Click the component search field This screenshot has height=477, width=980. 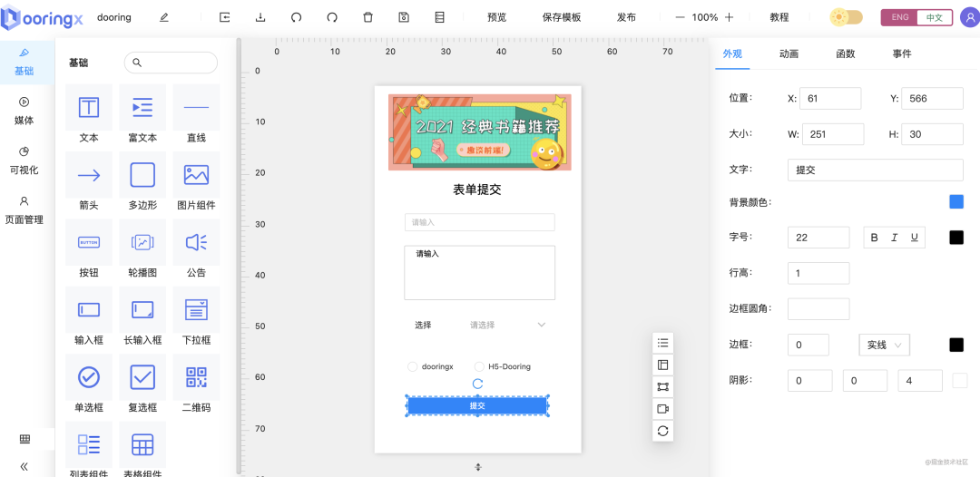[x=171, y=63]
